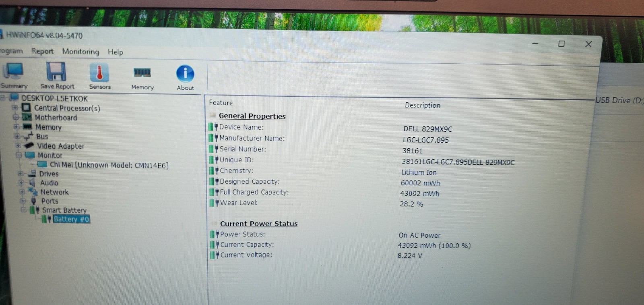Click the 43092 mWh (100.0 %) value
This screenshot has height=305, width=644.
pos(434,245)
